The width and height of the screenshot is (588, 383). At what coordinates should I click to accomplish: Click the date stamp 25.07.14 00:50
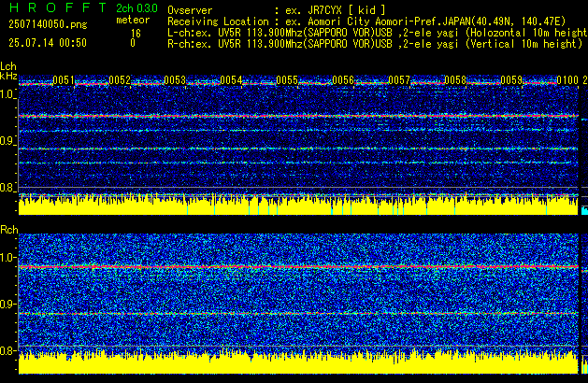click(48, 43)
